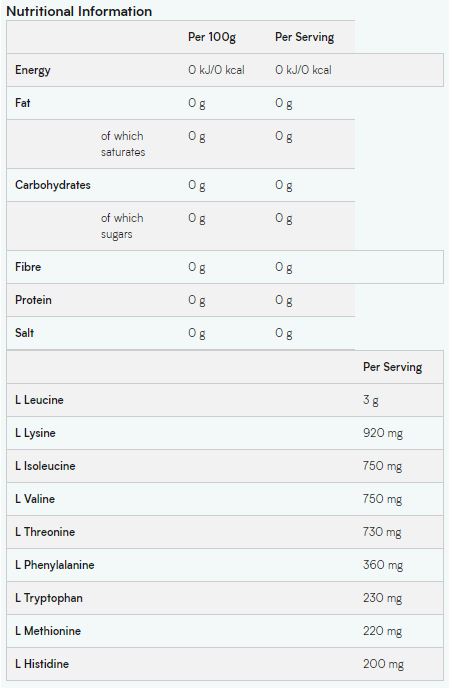Click the Salt row label
Viewport: 452px width, 688px height.
[24, 333]
